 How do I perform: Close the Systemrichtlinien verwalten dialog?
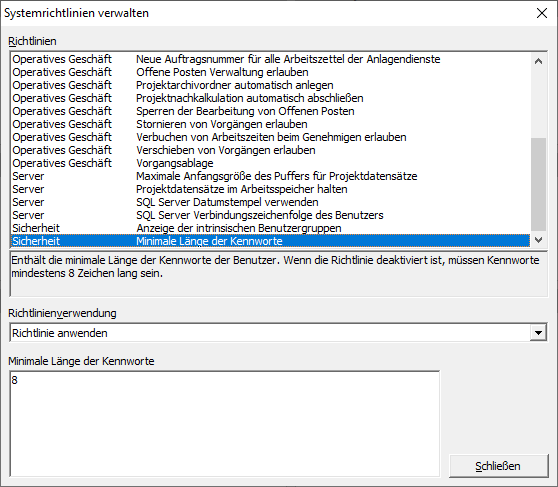[x=542, y=13]
